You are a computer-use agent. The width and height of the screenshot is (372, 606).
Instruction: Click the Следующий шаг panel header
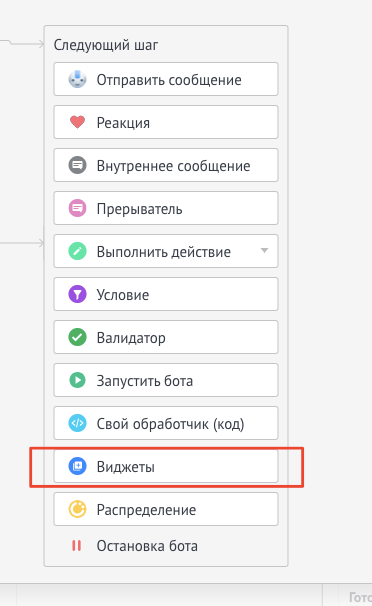coord(106,45)
